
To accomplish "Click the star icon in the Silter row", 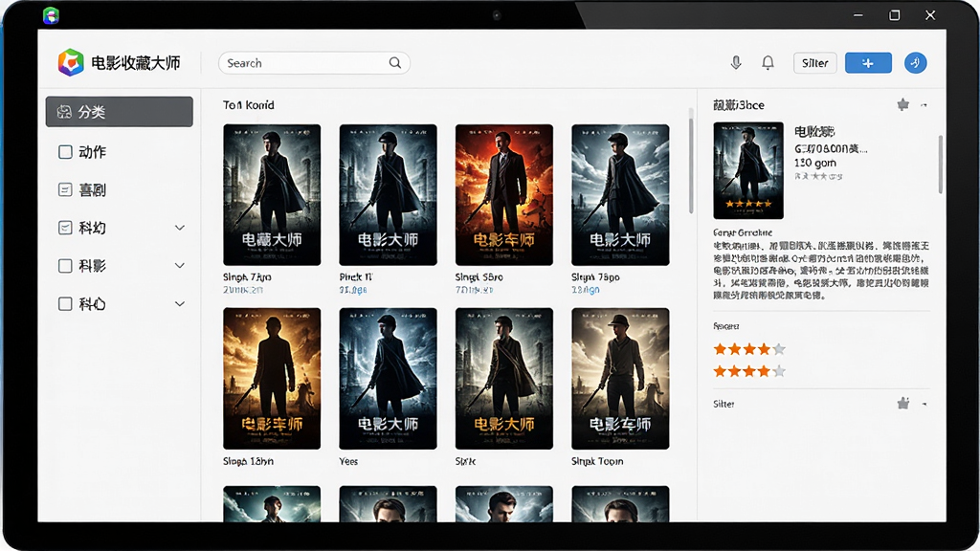I will [903, 404].
